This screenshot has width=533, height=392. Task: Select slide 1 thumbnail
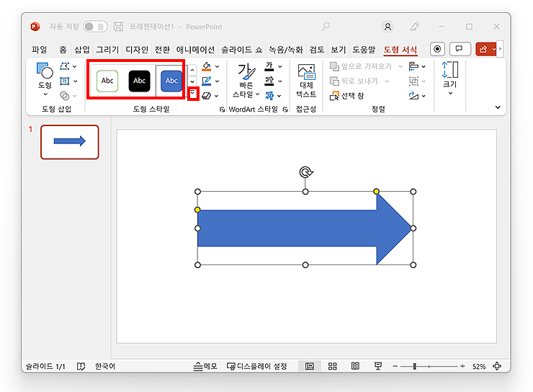coord(70,142)
